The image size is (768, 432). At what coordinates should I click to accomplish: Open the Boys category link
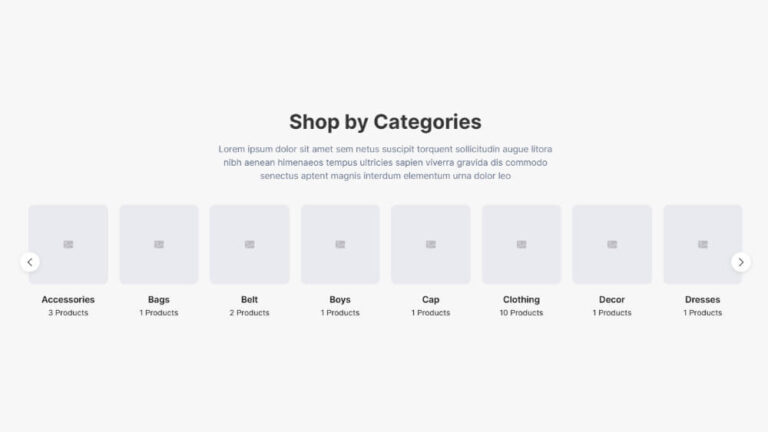340,299
